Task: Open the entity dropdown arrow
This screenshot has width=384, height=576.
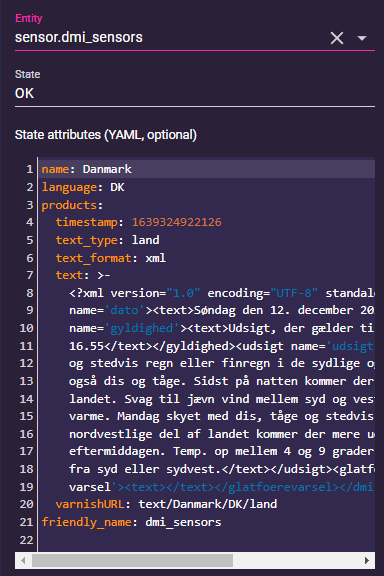Action: [x=362, y=38]
